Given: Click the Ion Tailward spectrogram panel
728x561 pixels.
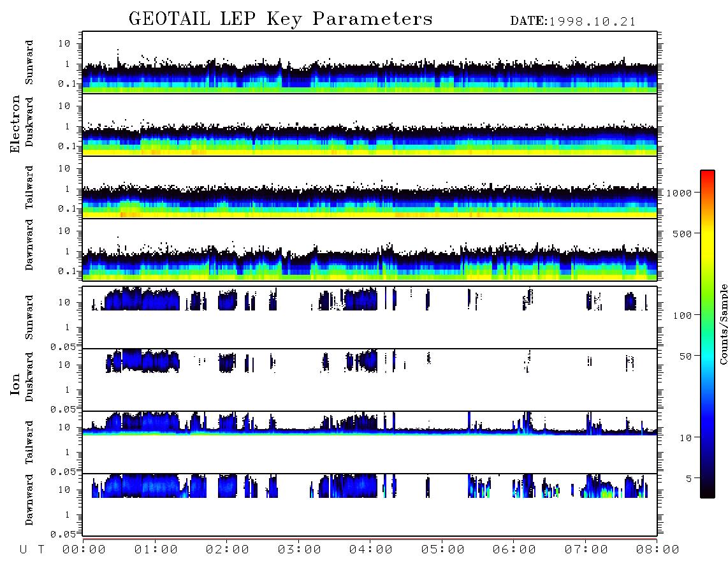Looking at the screenshot, I should (x=370, y=442).
